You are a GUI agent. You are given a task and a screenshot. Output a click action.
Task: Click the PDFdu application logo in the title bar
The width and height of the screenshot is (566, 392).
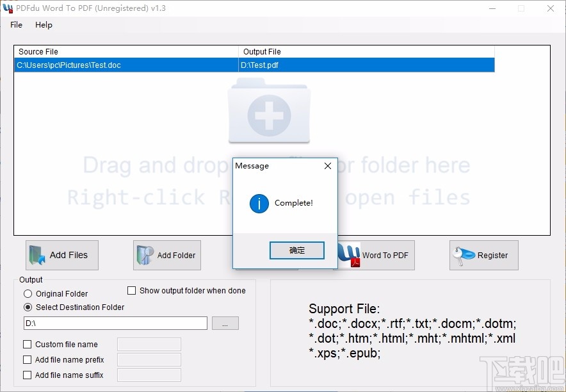tap(8, 8)
